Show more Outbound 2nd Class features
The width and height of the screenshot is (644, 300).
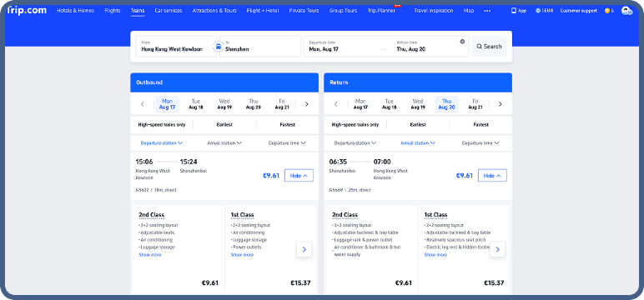[x=150, y=255]
